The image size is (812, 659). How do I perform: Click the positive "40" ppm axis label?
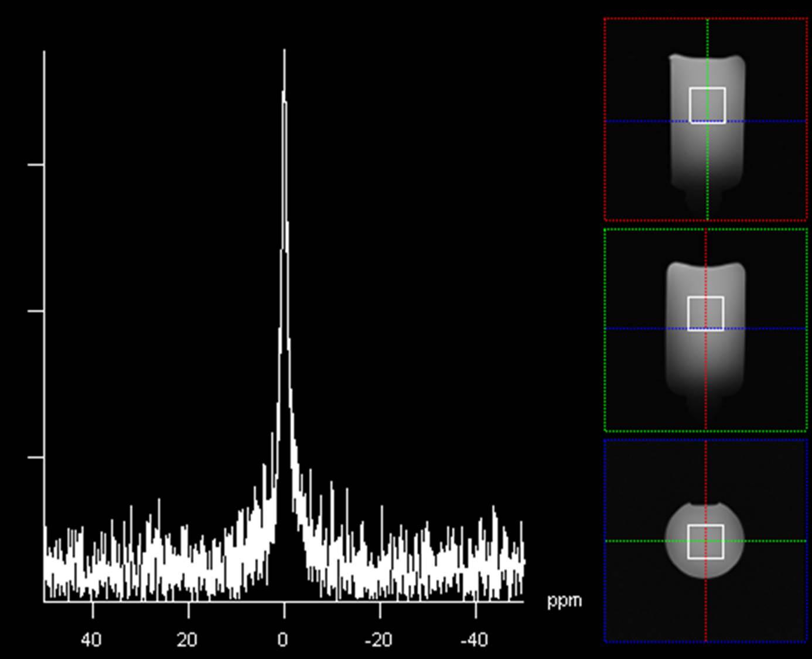(91, 640)
